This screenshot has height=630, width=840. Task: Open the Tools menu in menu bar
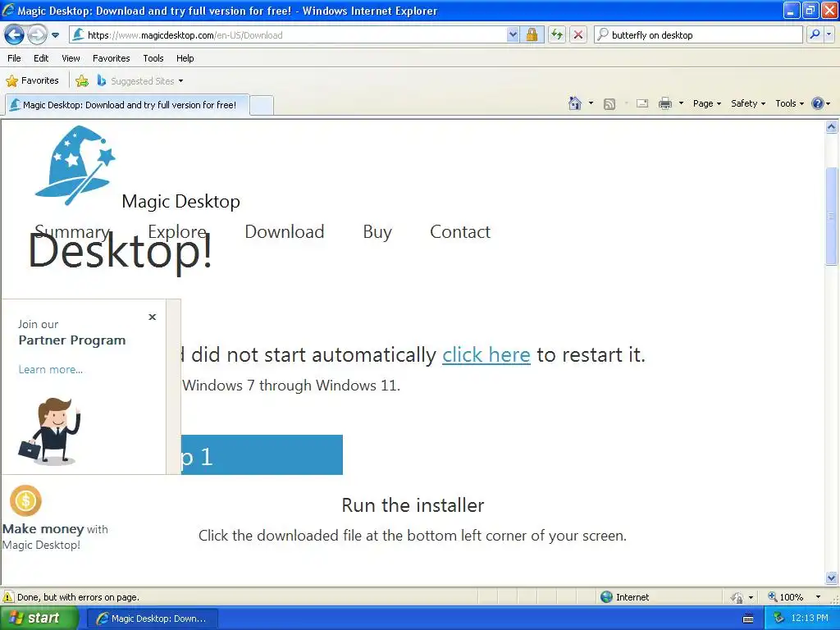coord(153,58)
